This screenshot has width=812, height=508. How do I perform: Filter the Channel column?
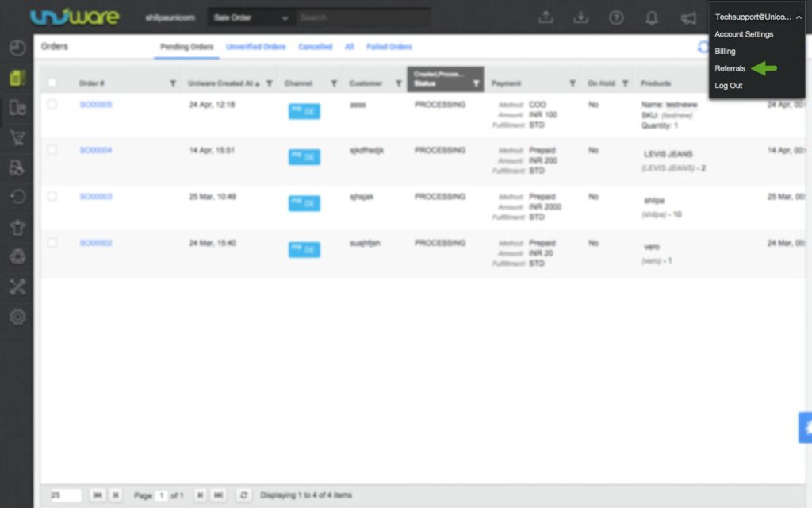click(334, 83)
